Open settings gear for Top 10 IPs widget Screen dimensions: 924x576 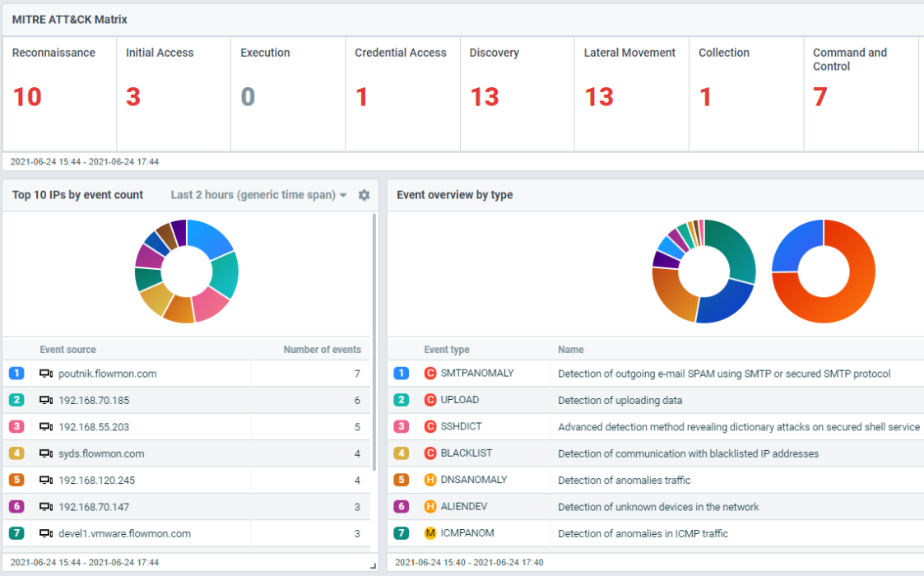click(x=364, y=195)
